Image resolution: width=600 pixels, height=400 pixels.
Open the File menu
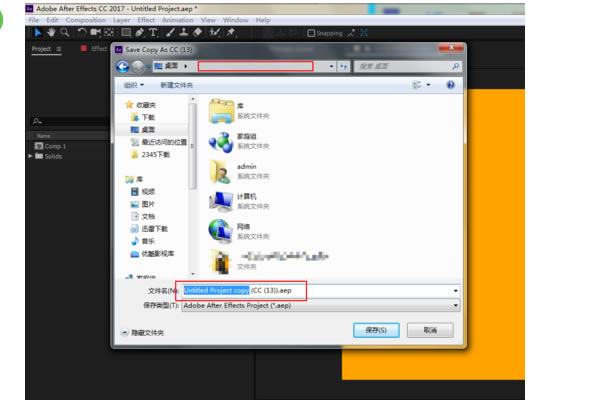pyautogui.click(x=34, y=20)
